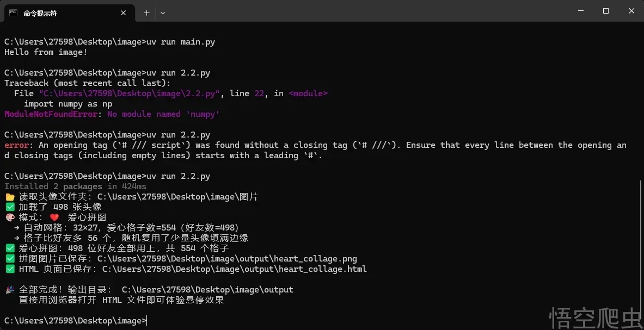
Task: Click folder emoji on 读取头像文件夹 line
Action: (x=10, y=197)
